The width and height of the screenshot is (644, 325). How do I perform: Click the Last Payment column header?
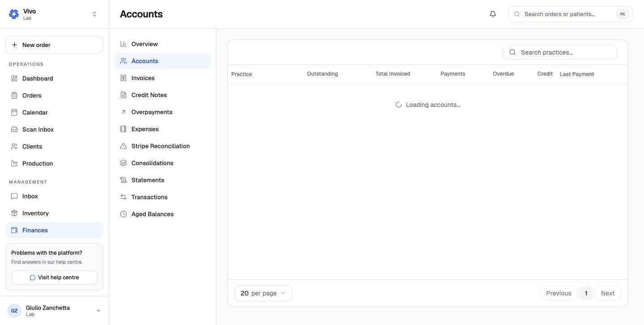coord(577,74)
